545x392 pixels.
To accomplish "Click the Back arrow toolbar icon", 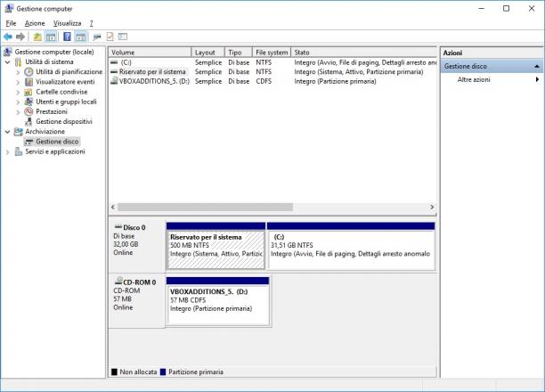I will (x=8, y=37).
